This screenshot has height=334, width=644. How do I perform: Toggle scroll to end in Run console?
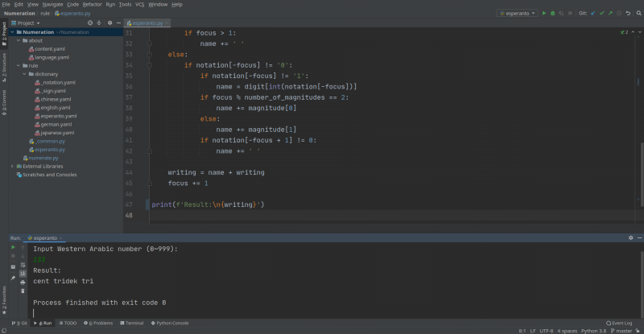(23, 274)
